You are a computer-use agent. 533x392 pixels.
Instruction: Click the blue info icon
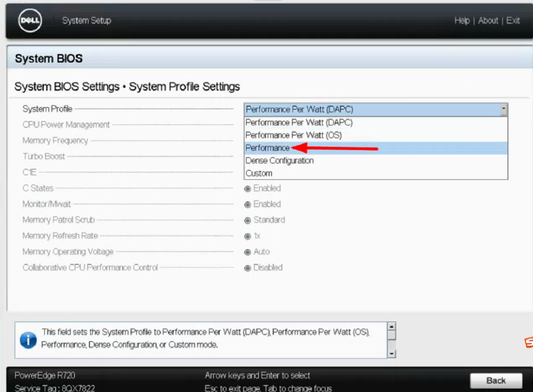coord(28,340)
